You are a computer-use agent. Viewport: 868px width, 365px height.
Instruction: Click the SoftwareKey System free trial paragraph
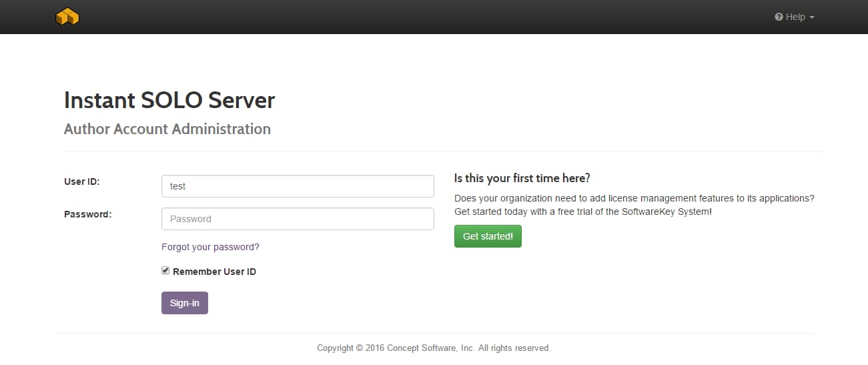[x=634, y=205]
